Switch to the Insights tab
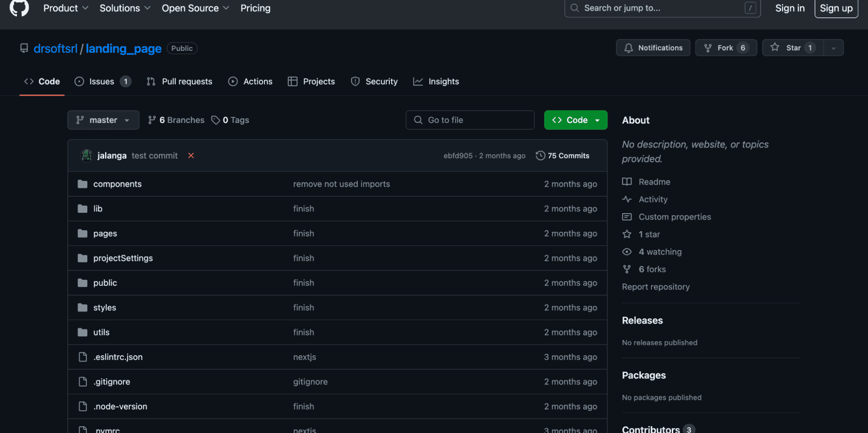This screenshot has width=868, height=433. tap(436, 81)
